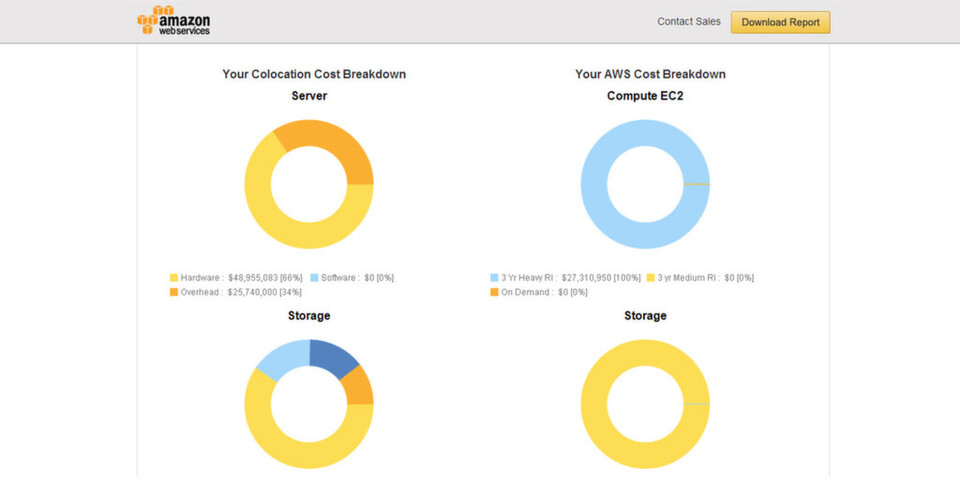Image resolution: width=960 pixels, height=480 pixels.
Task: Select Overhead $25,740,000 legend text
Action: [241, 293]
